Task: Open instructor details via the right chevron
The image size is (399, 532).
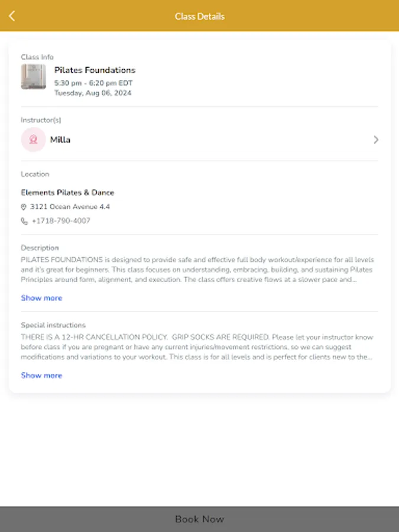Action: (376, 140)
